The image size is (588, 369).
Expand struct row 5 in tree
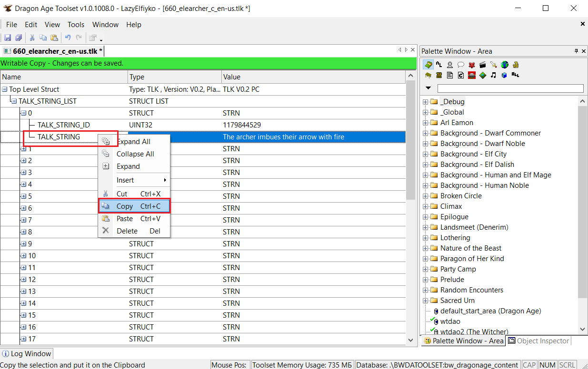23,196
